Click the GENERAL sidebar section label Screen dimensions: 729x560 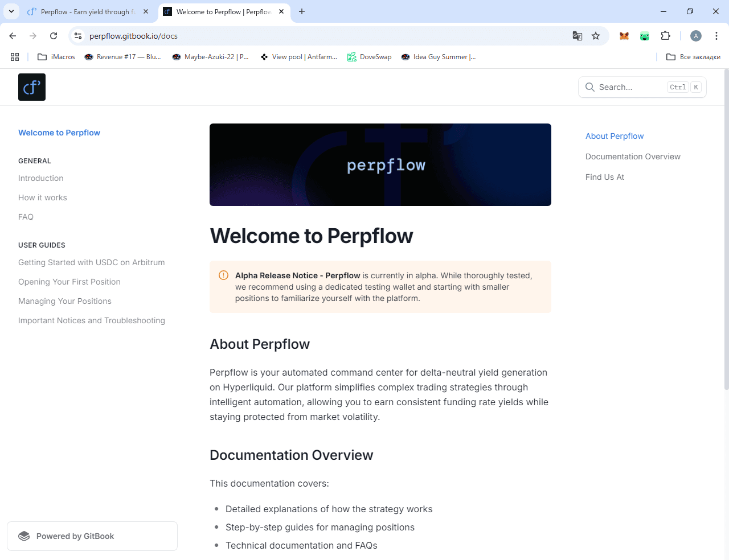(35, 161)
